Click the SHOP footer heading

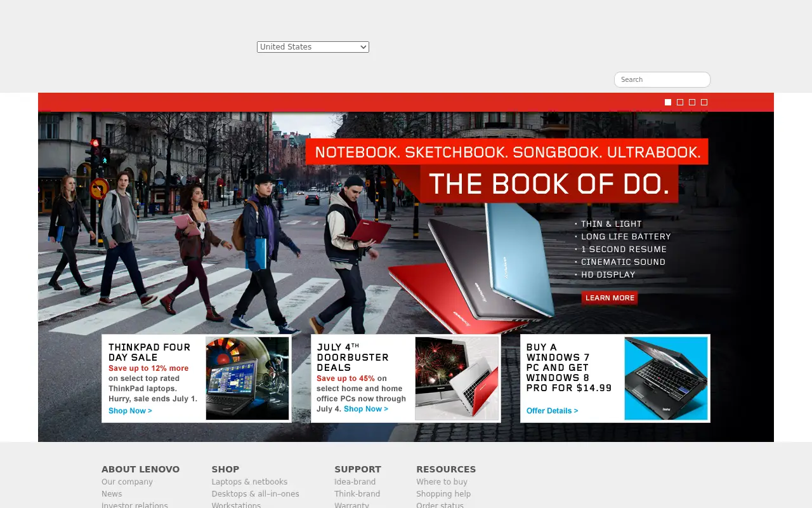point(225,469)
